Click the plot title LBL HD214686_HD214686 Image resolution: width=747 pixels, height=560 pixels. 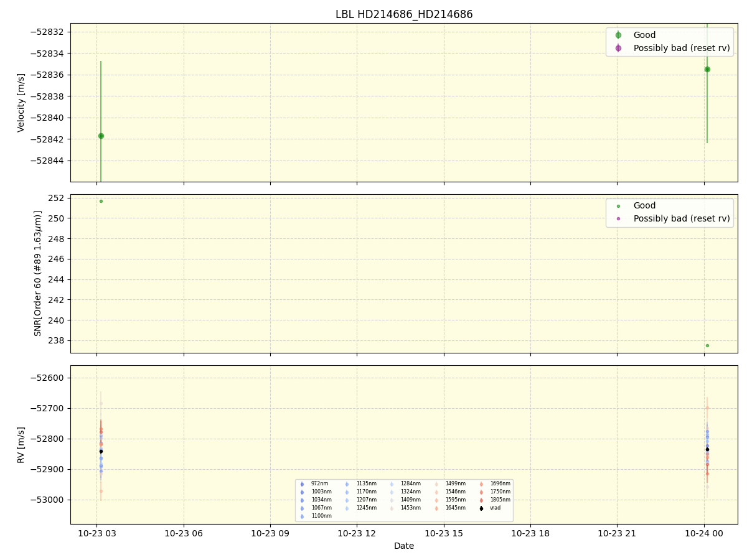coord(404,14)
